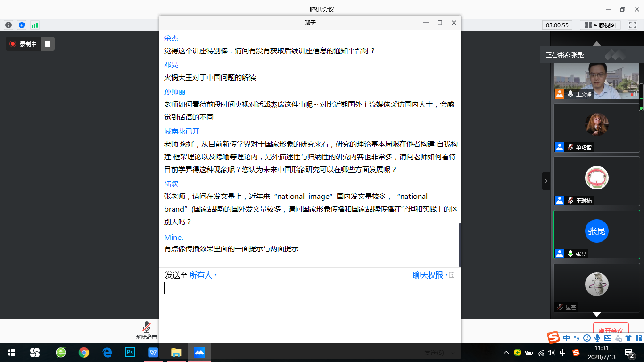Enter fullscreen mode using top-right icon
The height and width of the screenshot is (362, 644).
[632, 25]
